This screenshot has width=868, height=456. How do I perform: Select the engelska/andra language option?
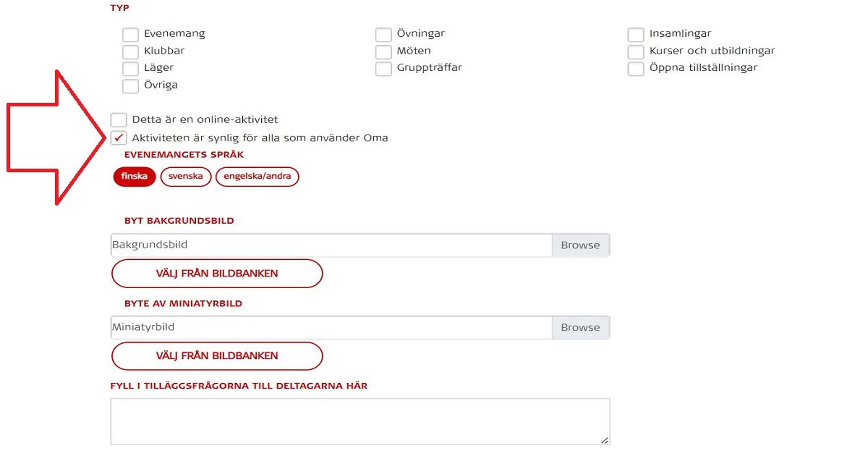click(x=257, y=176)
